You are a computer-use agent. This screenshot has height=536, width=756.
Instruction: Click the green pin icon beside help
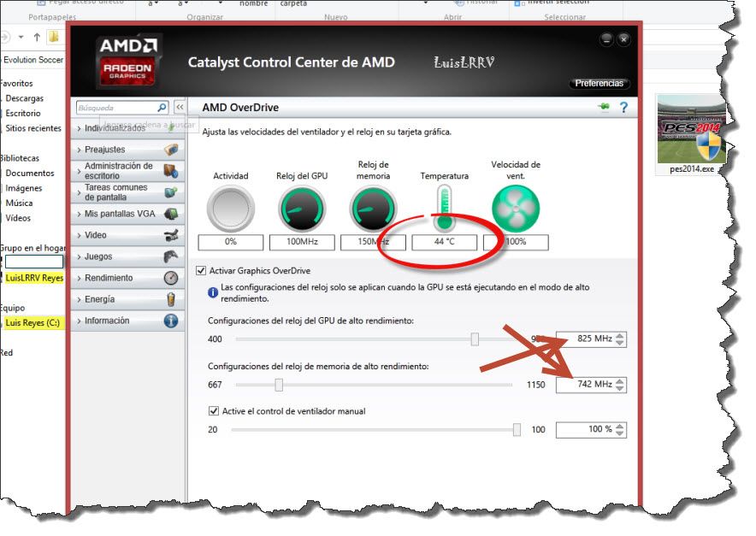coord(604,107)
